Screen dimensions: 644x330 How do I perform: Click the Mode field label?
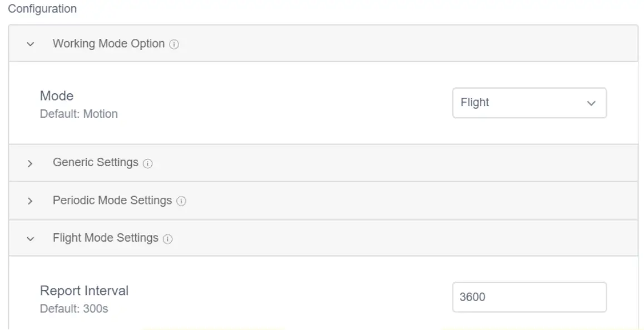(57, 96)
